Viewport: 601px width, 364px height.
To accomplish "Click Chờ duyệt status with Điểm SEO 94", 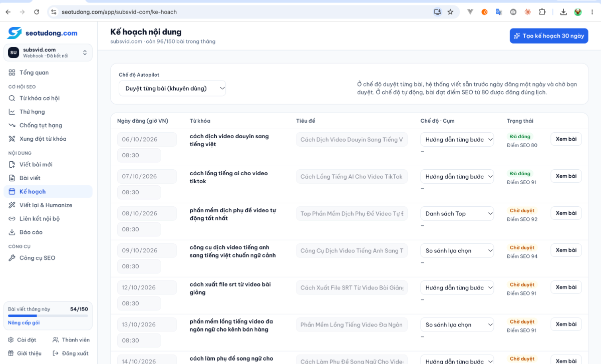I will click(522, 248).
